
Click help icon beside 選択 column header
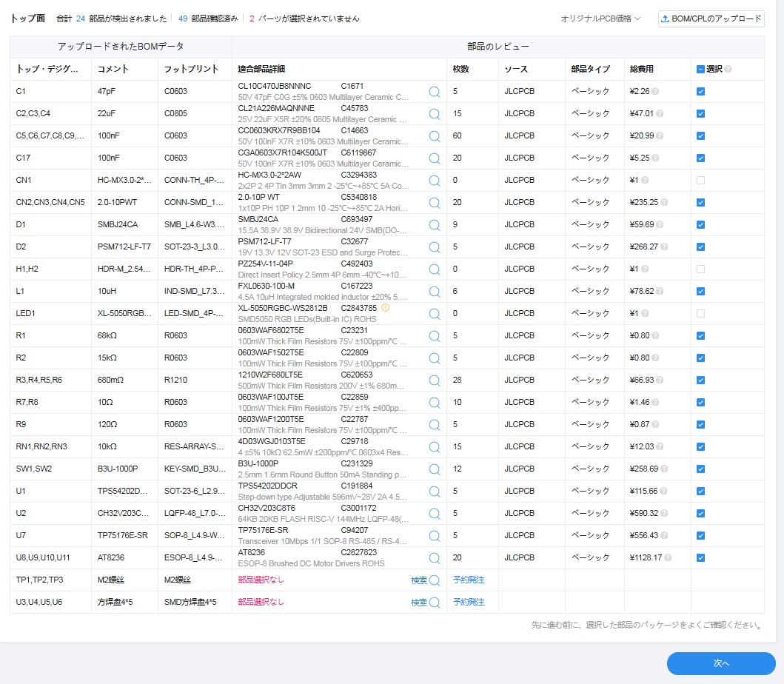pyautogui.click(x=728, y=69)
